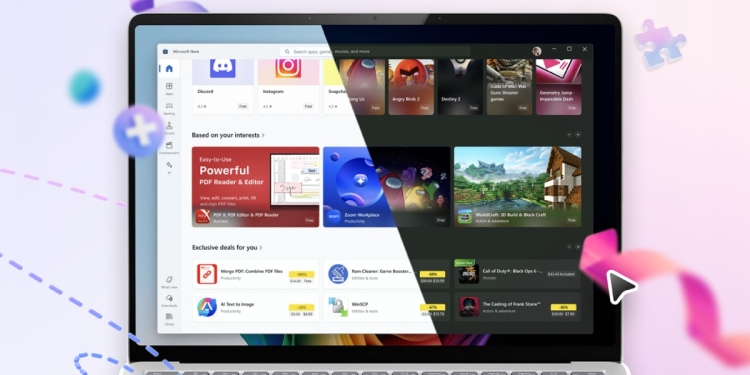Open the Destiny 2 game thumbnail
Viewport: 750px width, 375px height.
[x=461, y=87]
